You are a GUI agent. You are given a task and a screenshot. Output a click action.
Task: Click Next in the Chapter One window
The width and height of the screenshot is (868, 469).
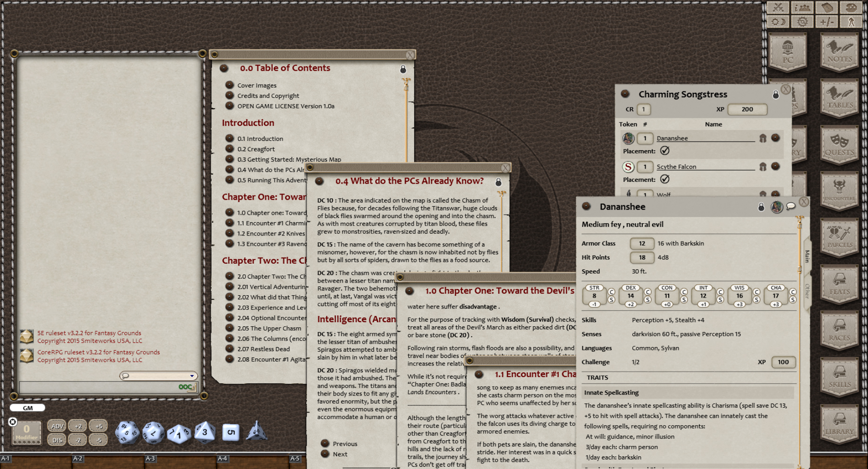(340, 454)
